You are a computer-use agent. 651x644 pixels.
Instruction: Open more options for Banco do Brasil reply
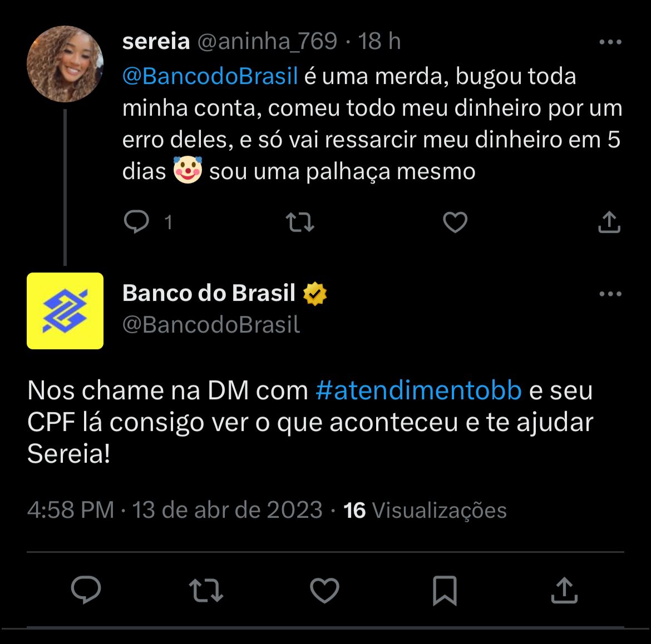tap(610, 294)
